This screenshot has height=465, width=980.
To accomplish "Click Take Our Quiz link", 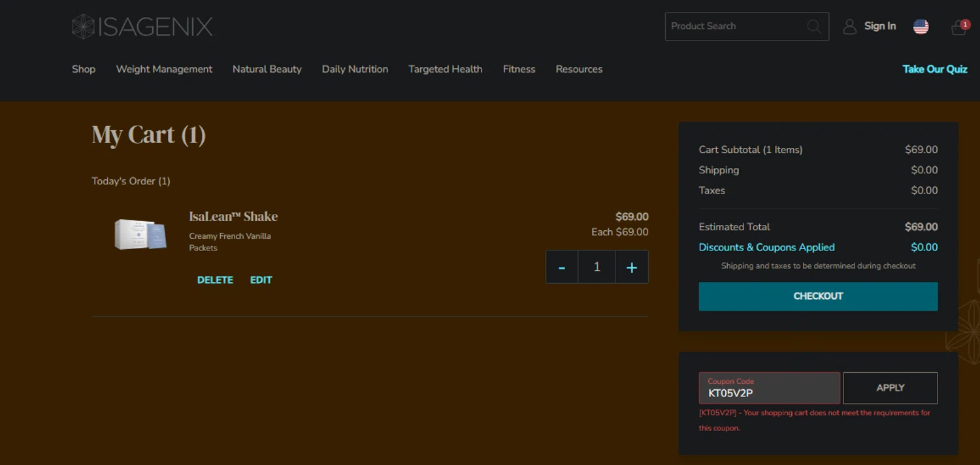I will coord(935,69).
